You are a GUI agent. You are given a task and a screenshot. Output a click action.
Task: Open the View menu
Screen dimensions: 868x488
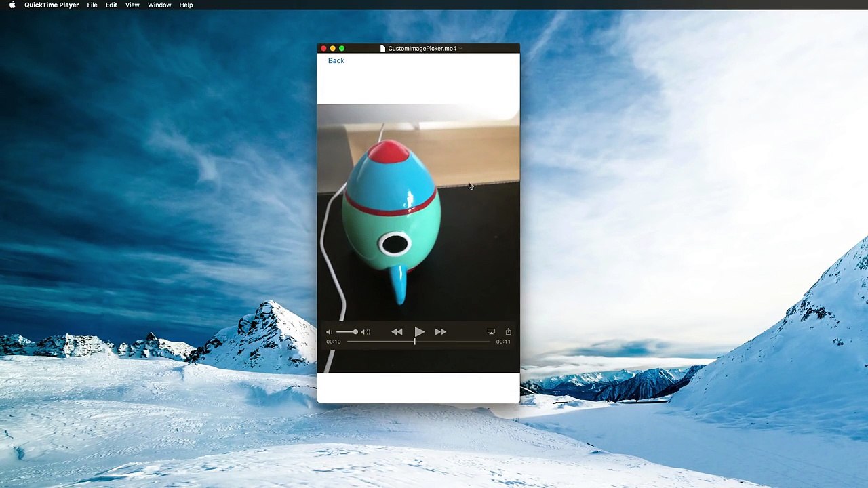click(x=132, y=5)
